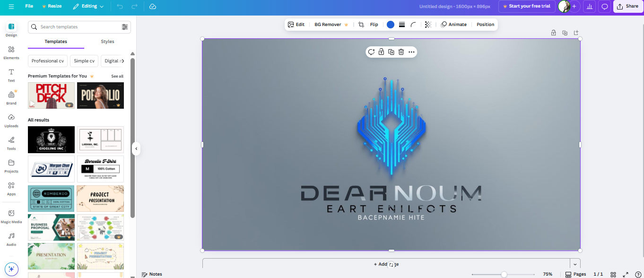The height and width of the screenshot is (278, 644).
Task: Switch to the Styles tab
Action: click(x=107, y=41)
